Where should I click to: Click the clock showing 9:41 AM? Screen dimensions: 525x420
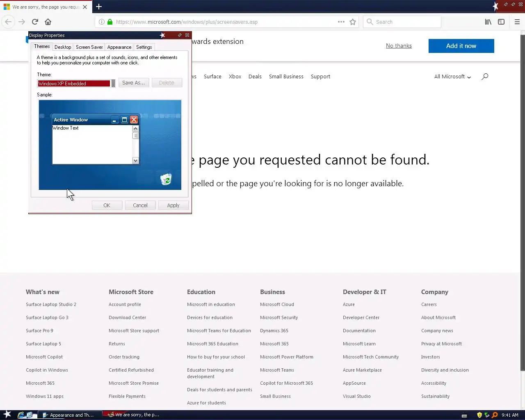point(510,415)
